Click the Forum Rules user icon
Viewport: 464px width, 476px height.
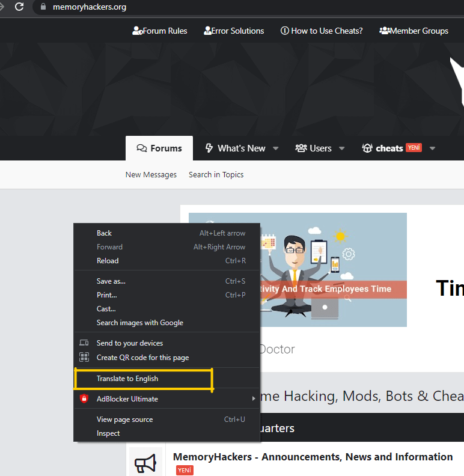137,31
